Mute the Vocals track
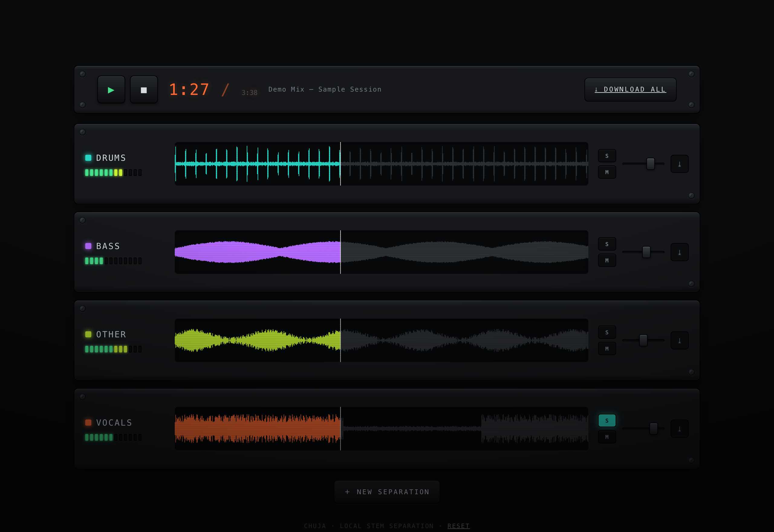Viewport: 774px width, 532px height. coord(607,437)
